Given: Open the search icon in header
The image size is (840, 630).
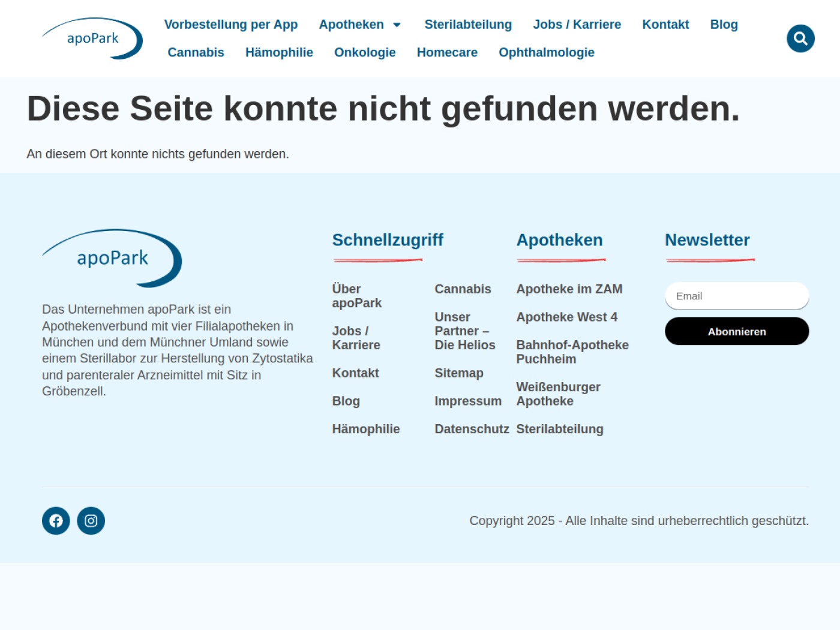Looking at the screenshot, I should coord(800,38).
